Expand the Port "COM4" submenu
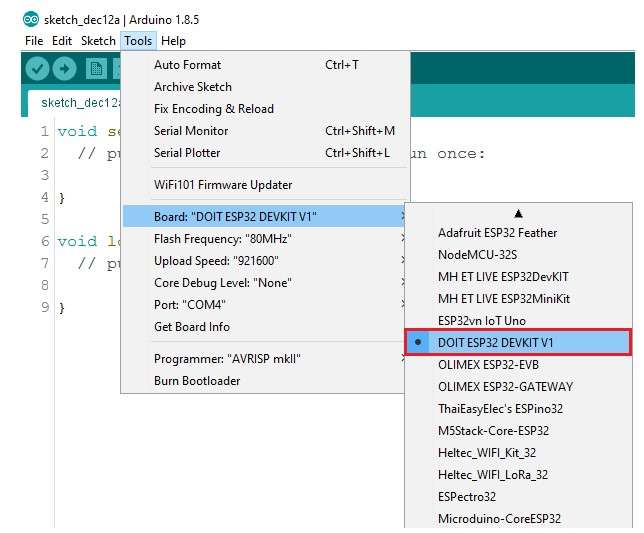 [x=264, y=305]
